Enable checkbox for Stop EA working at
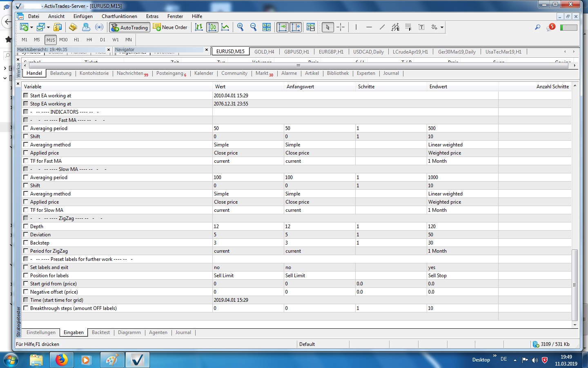 tap(26, 103)
